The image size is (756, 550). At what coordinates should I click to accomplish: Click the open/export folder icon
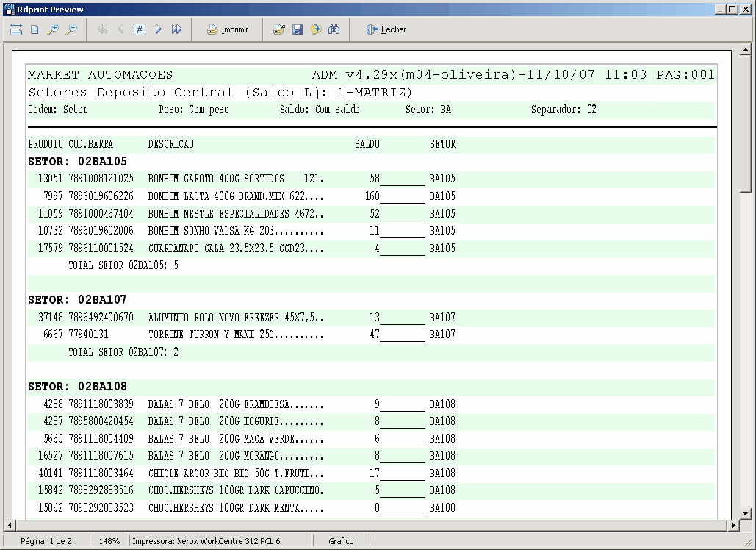(316, 29)
